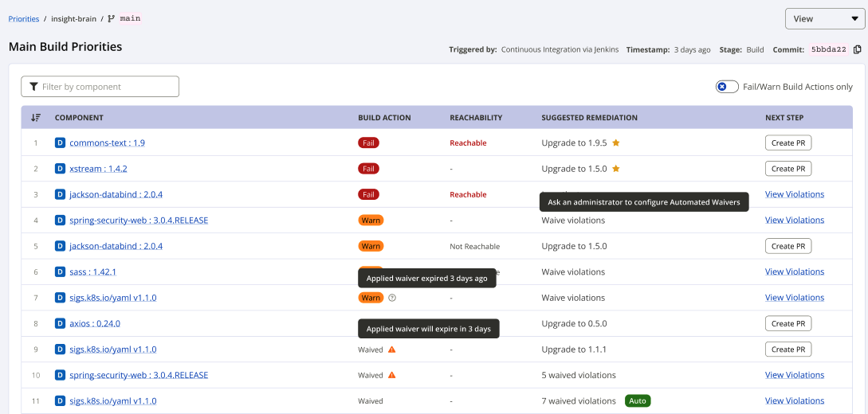Click the Warn badge in row 4 spring-security-web
This screenshot has width=868, height=414.
pyautogui.click(x=371, y=220)
